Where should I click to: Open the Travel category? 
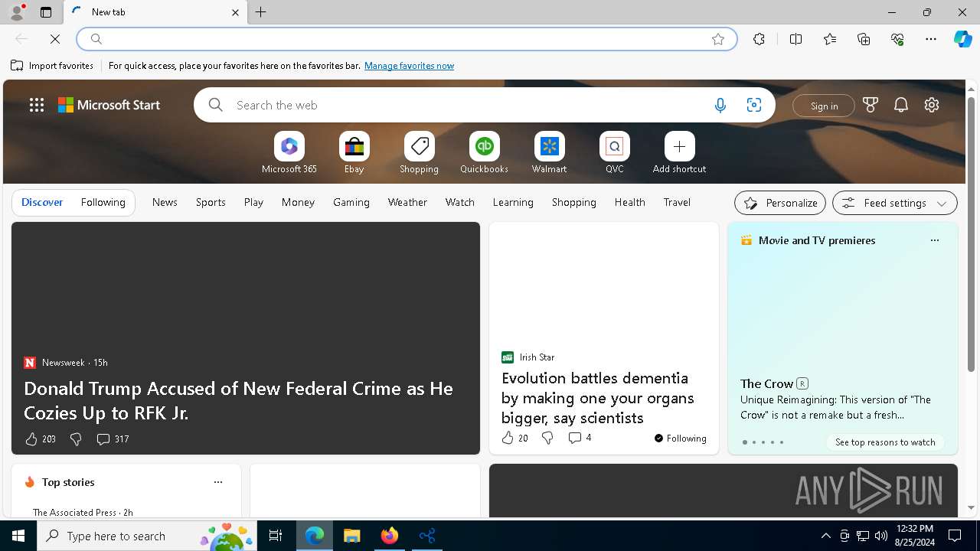[x=677, y=203]
